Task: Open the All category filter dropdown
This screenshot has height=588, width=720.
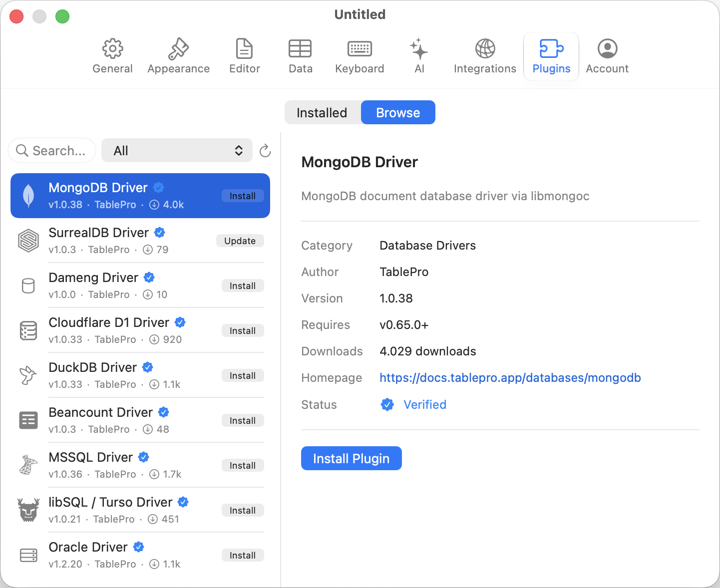Action: tap(177, 150)
